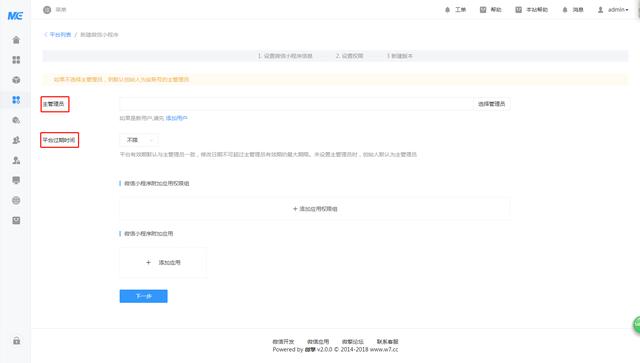Screen dimensions: 640x363
Task: Open the last sidebar icon below the globe
Action: point(16,220)
